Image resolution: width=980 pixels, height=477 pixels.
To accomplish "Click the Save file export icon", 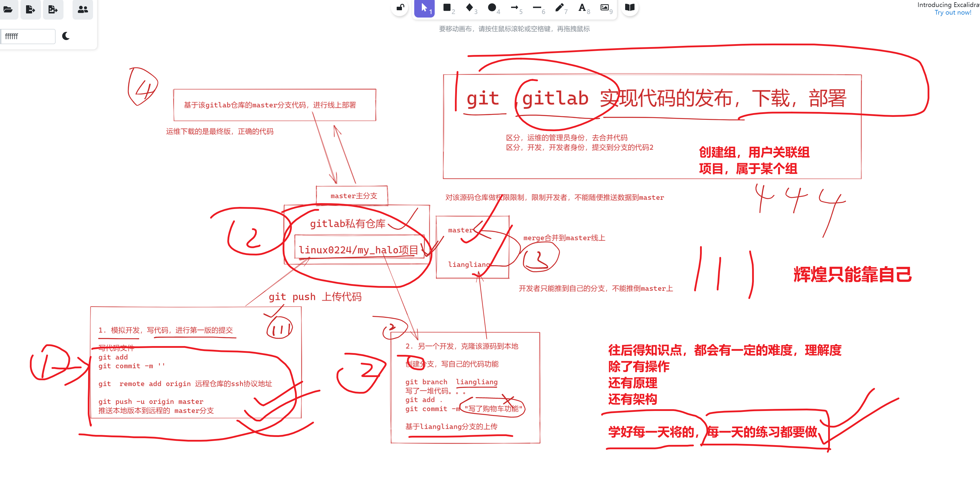I will tap(30, 9).
